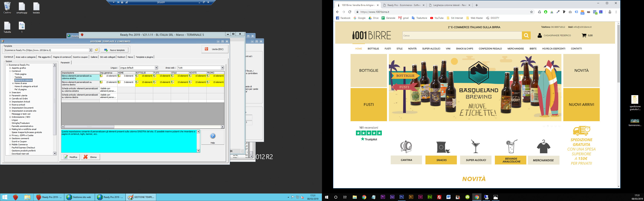Open the Tabella desktop file
Screen dimensions: 644x201
tap(7, 27)
